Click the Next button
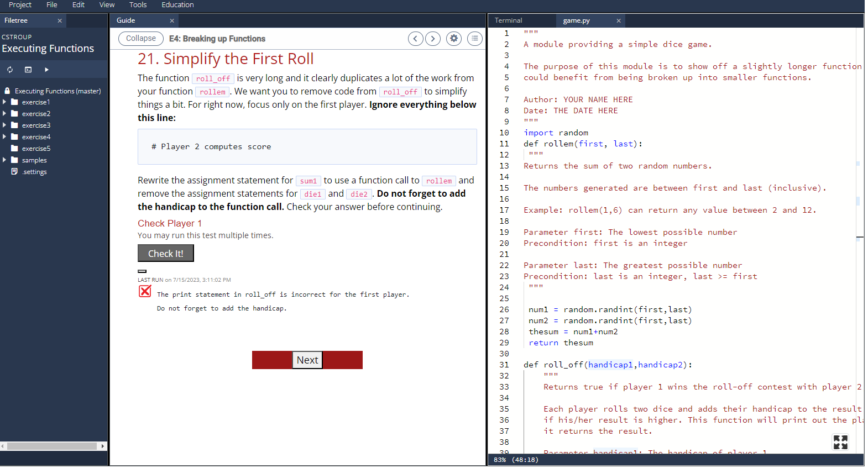The height and width of the screenshot is (468, 868). (x=307, y=360)
